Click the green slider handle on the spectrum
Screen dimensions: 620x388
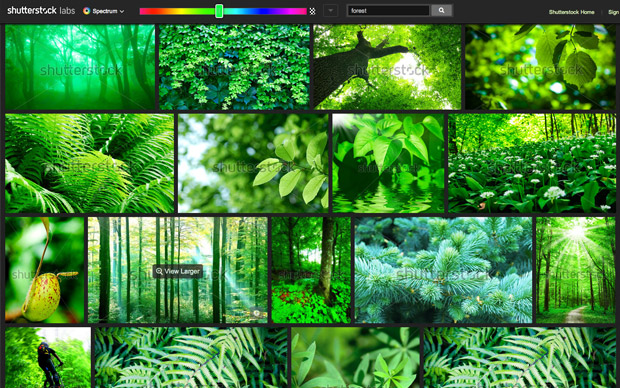[219, 11]
